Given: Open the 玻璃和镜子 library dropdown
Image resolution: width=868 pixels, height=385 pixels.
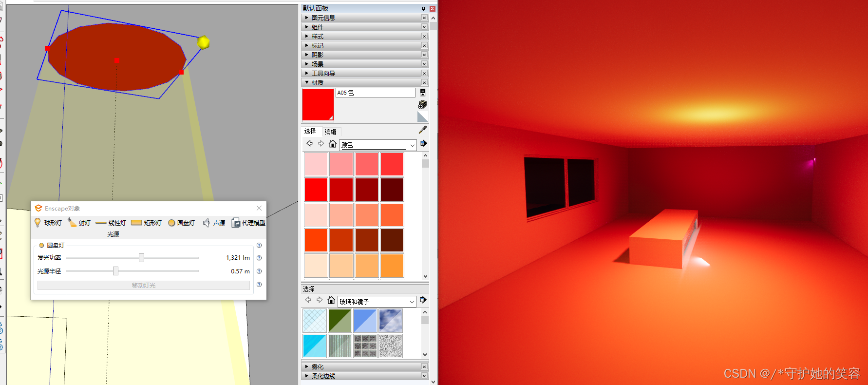Looking at the screenshot, I should 377,302.
